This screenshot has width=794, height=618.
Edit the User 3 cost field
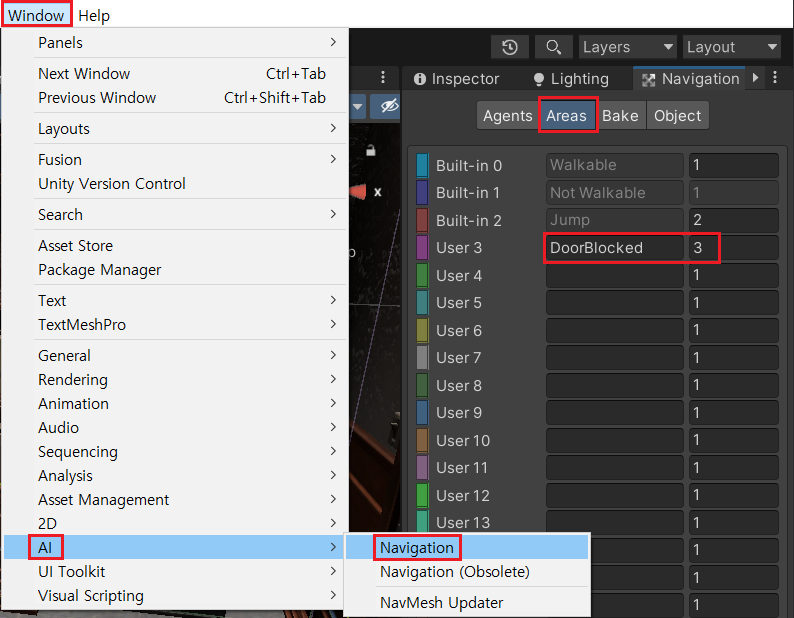733,248
